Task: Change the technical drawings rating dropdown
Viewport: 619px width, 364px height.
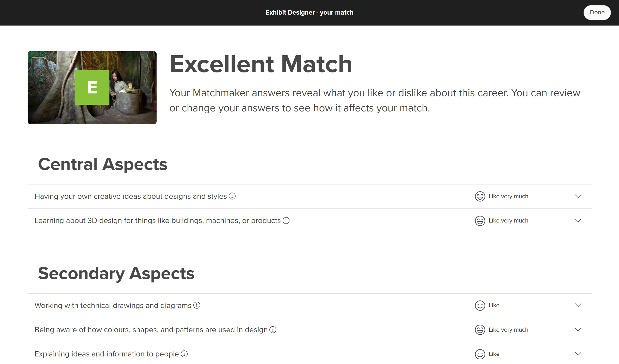Action: click(x=578, y=305)
